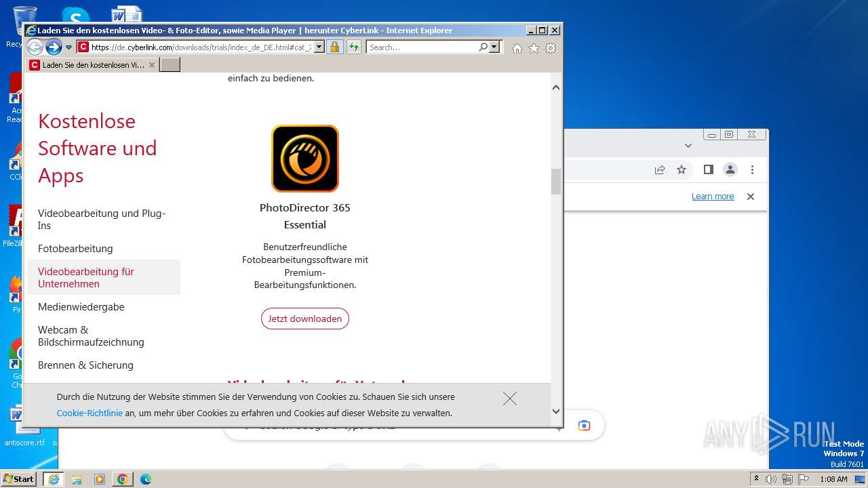Click 'Learn more' link in Chrome infobar

click(x=713, y=197)
